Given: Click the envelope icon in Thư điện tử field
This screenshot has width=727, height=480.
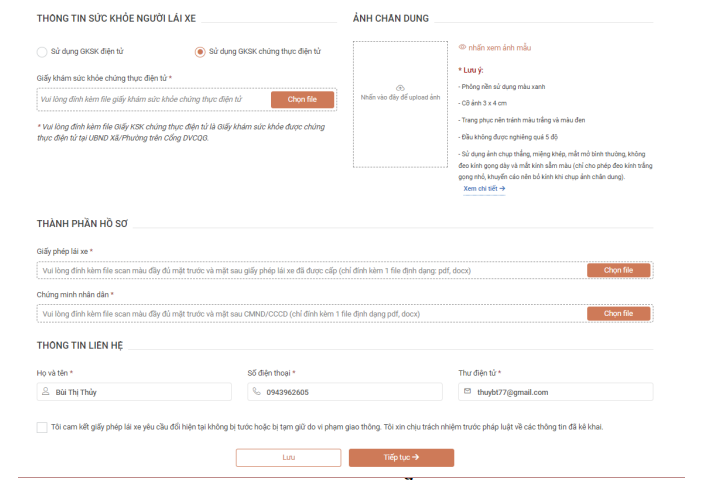Looking at the screenshot, I should (x=466, y=392).
